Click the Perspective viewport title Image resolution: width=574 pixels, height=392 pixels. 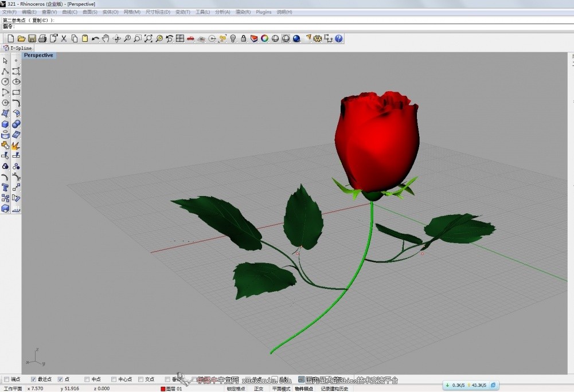click(38, 55)
